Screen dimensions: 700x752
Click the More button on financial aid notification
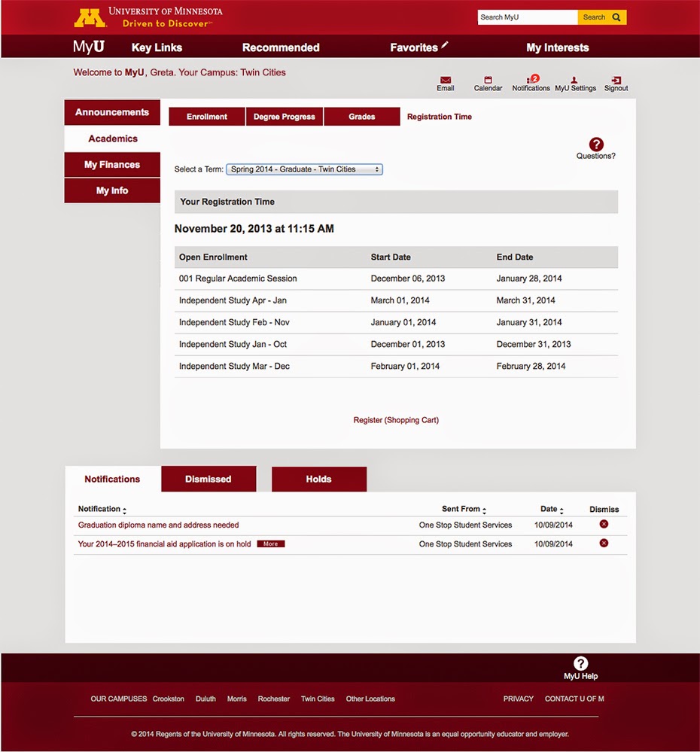[271, 543]
